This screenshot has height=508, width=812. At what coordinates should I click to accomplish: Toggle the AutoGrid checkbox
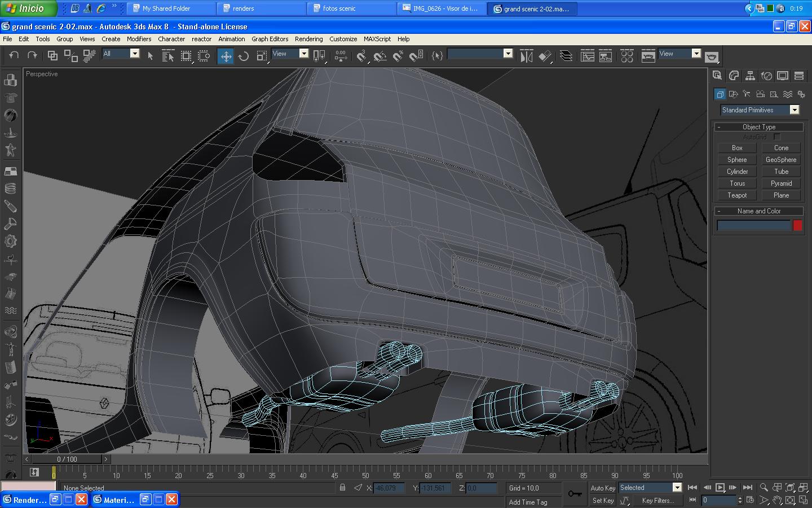pyautogui.click(x=777, y=137)
